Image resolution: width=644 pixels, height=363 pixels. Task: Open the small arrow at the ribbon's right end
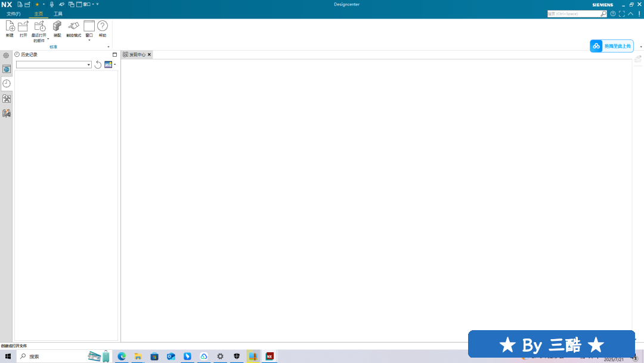[641, 47]
